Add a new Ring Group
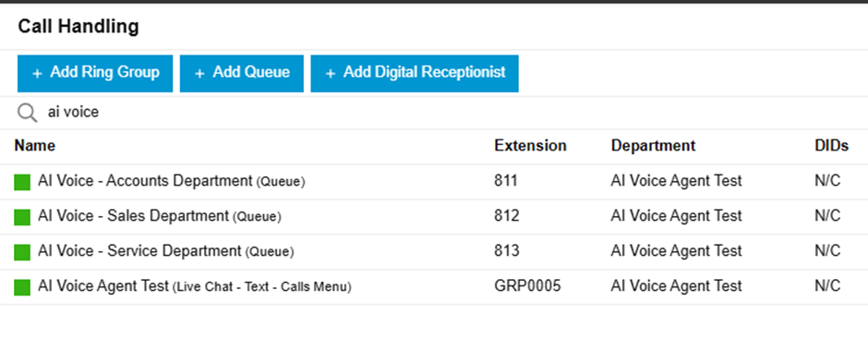 95,73
